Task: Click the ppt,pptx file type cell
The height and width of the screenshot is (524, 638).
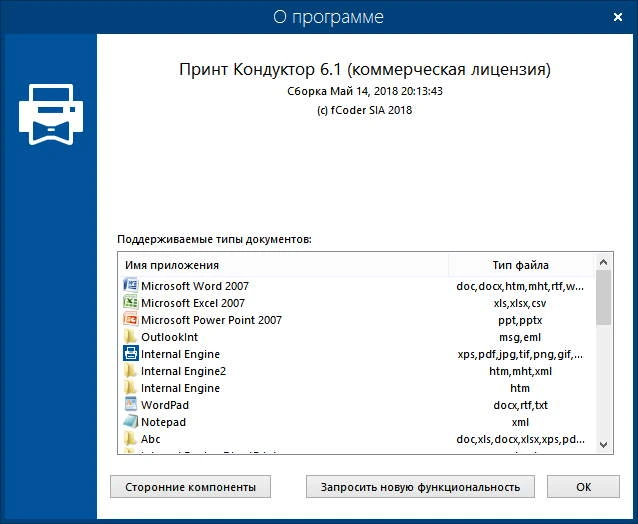Action: click(520, 321)
